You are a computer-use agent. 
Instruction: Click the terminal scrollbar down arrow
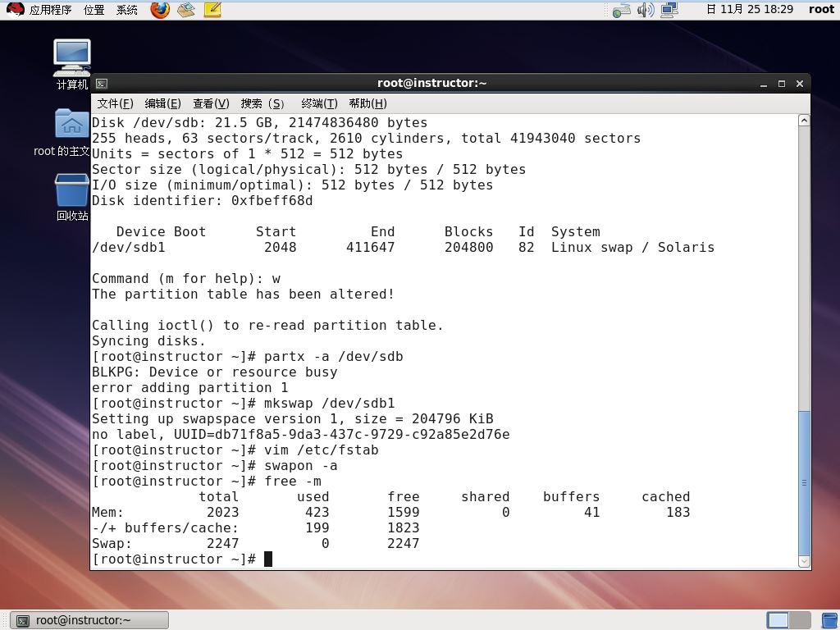point(804,561)
